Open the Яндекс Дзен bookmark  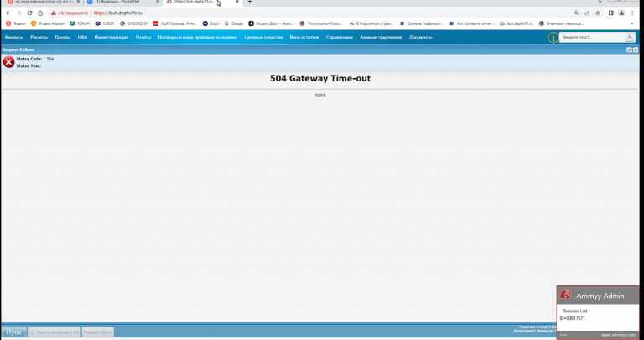click(272, 24)
